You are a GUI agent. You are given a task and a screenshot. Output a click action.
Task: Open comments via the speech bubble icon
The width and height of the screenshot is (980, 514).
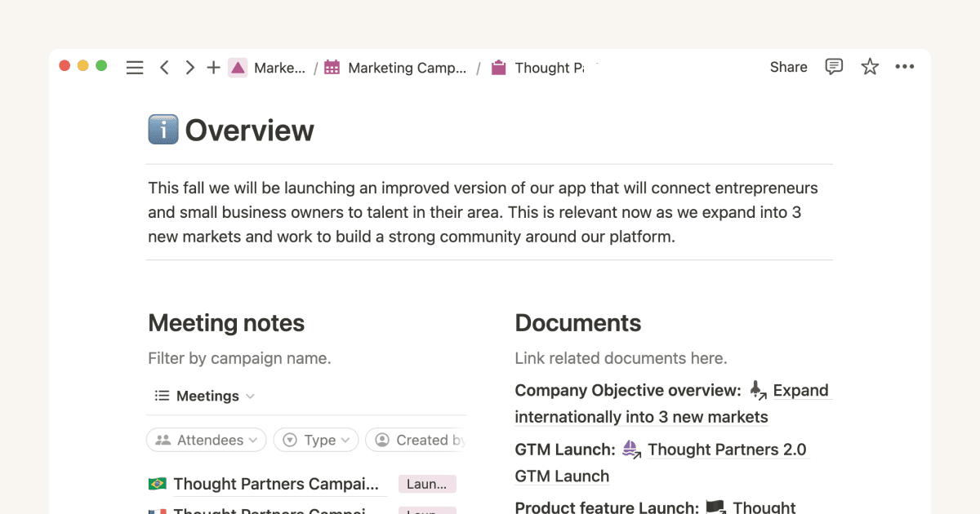(x=834, y=67)
